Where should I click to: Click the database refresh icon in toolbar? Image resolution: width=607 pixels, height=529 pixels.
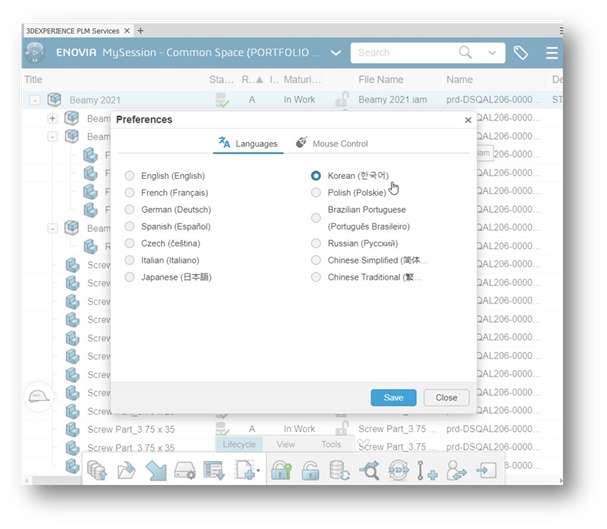click(340, 471)
